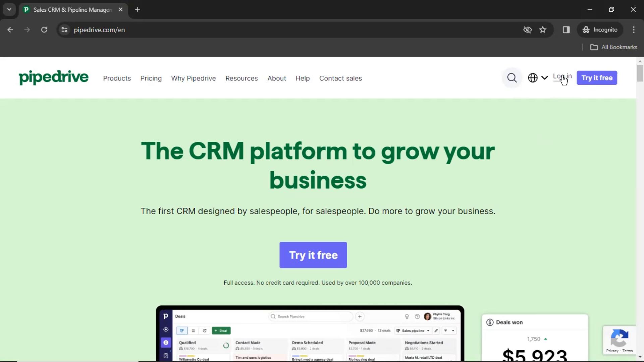Open the Products navigation dropdown
Image resolution: width=644 pixels, height=362 pixels.
[117, 78]
